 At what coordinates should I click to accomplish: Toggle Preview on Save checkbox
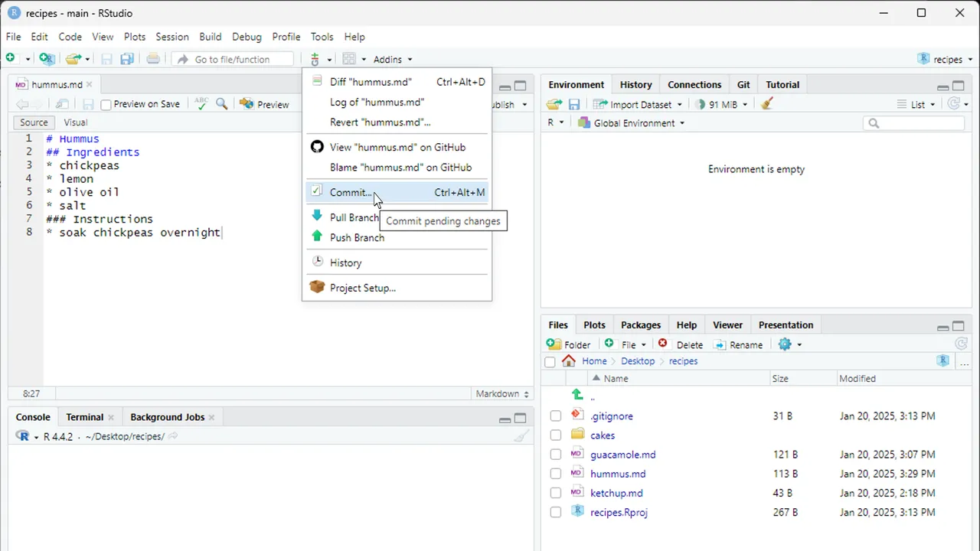(106, 105)
